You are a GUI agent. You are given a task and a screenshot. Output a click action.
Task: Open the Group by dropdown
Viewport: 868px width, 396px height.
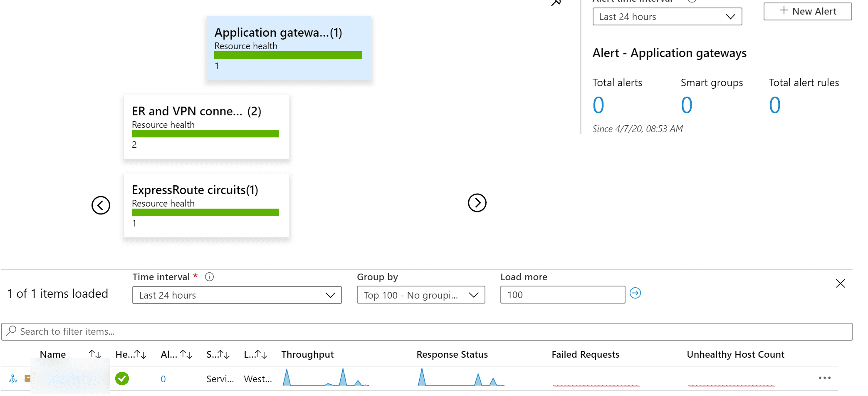point(421,295)
